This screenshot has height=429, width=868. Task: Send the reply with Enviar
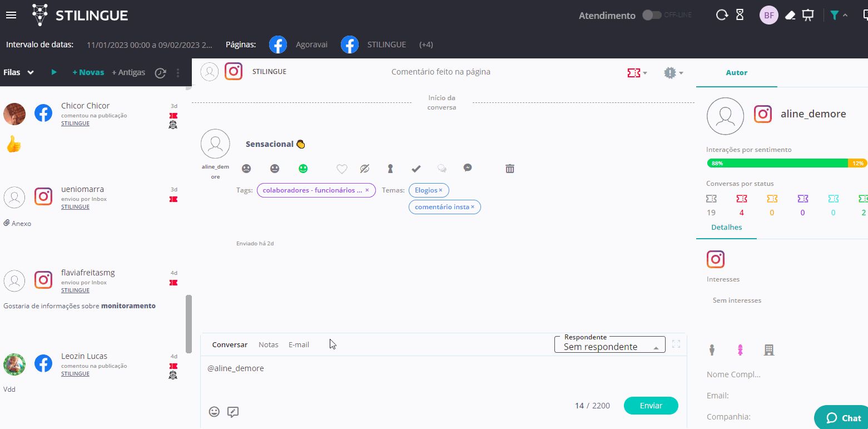pyautogui.click(x=651, y=406)
